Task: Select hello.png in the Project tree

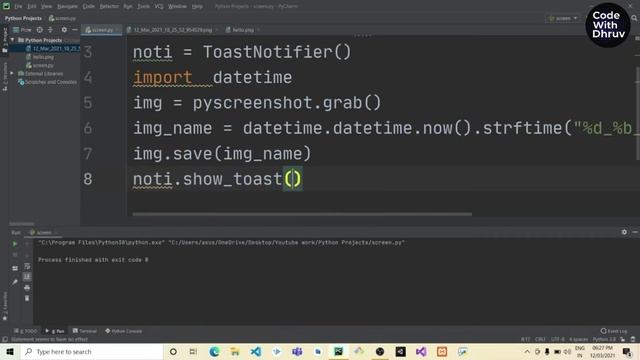Action: (x=40, y=57)
